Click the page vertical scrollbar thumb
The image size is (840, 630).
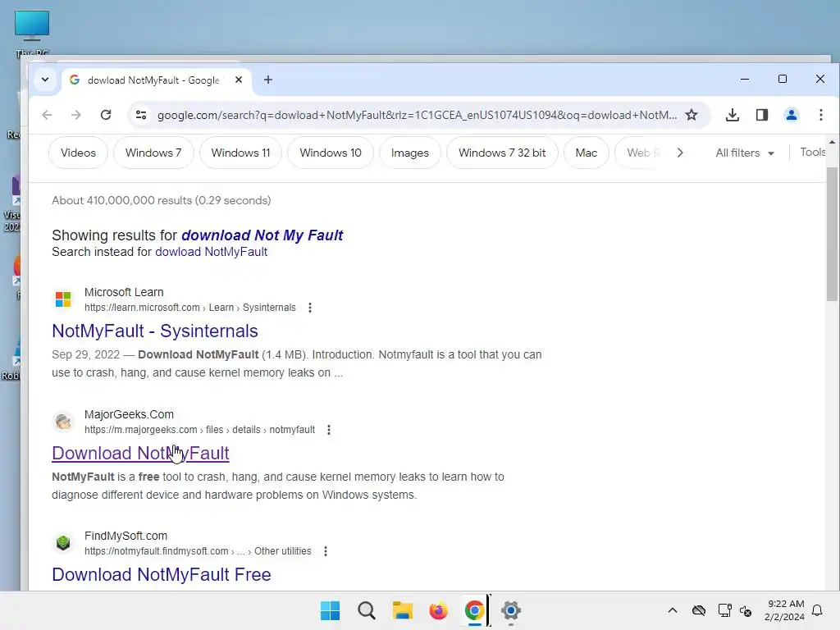point(832,234)
